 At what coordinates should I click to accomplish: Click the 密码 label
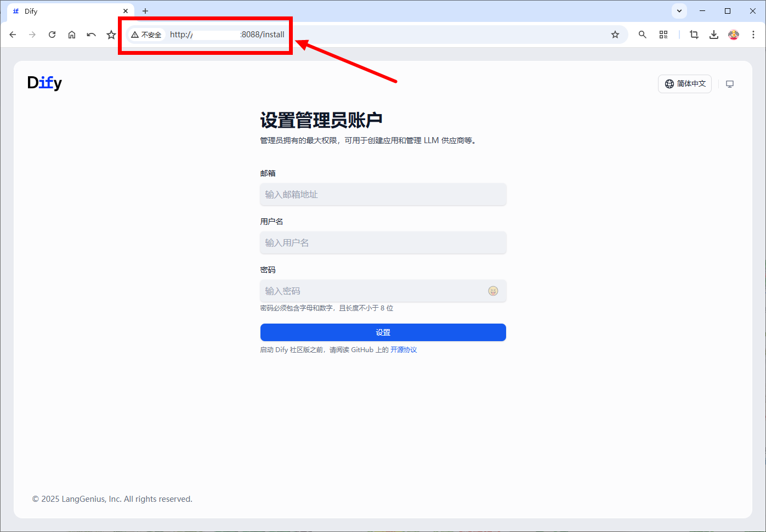(x=268, y=270)
